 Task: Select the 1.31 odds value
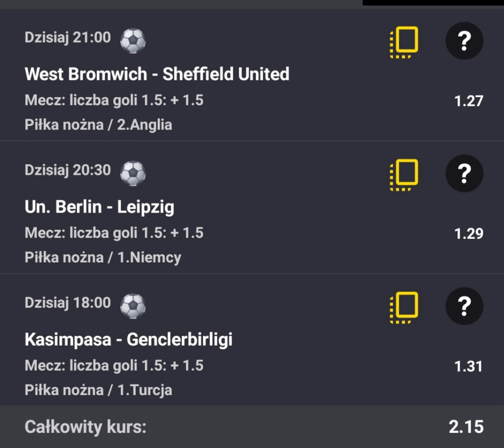click(468, 366)
